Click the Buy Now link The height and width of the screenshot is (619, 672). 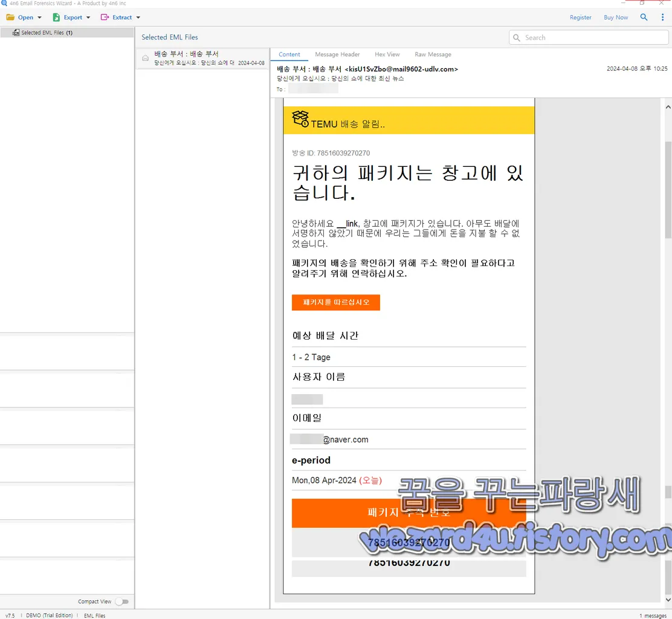coord(616,18)
